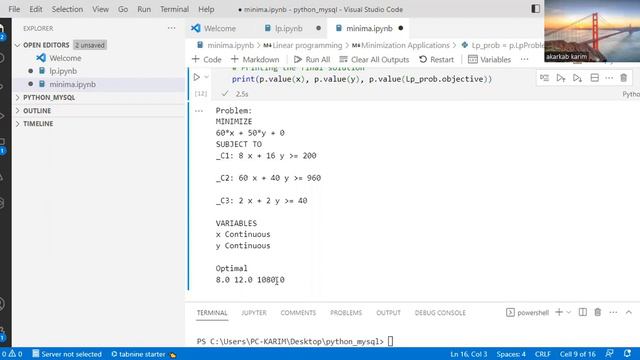This screenshot has height=360, width=640.
Task: Open the Edit menu
Action: pyautogui.click(x=36, y=9)
